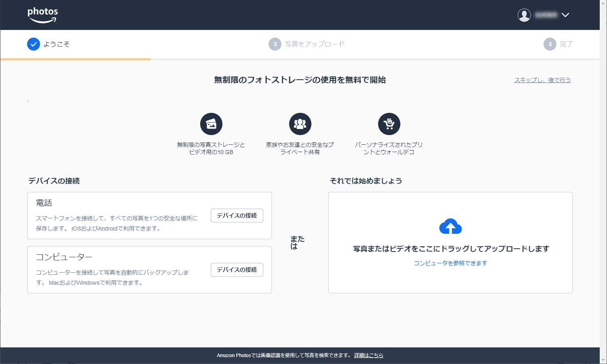The width and height of the screenshot is (607, 364).
Task: Click the personalized prints cart icon
Action: click(x=389, y=124)
